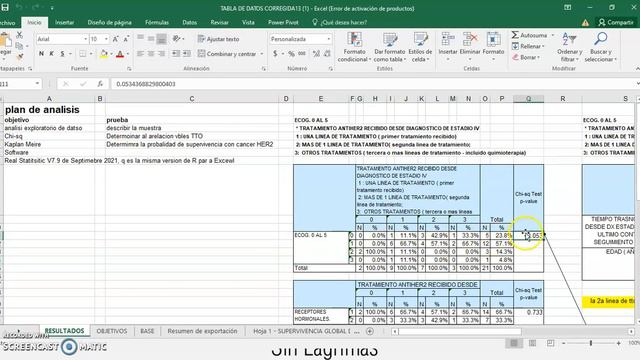Viewport: 640px width, 360px height.
Task: Center text horizontally
Action: 151,54
